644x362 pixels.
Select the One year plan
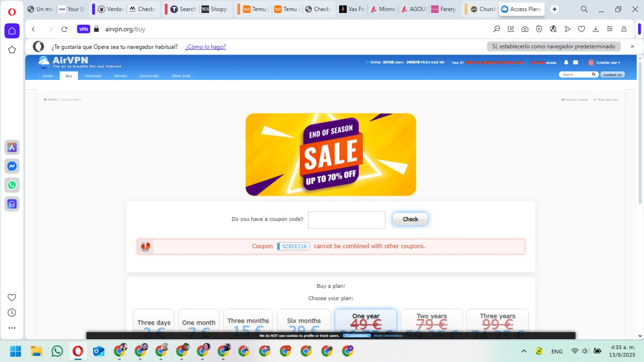coord(366,320)
